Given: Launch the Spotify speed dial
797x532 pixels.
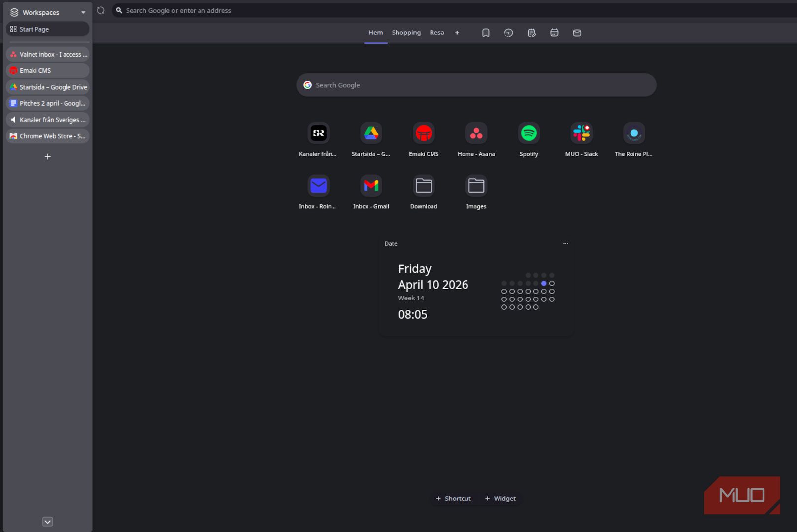Looking at the screenshot, I should pos(529,133).
